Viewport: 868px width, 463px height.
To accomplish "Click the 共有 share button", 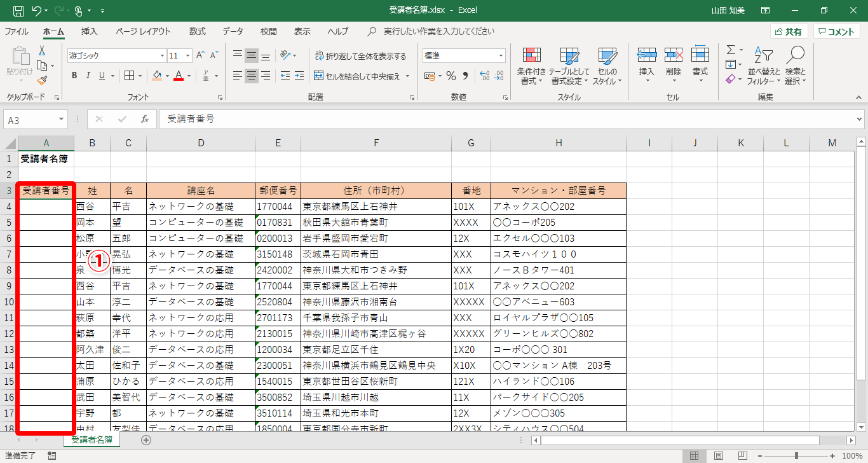I will pos(789,32).
